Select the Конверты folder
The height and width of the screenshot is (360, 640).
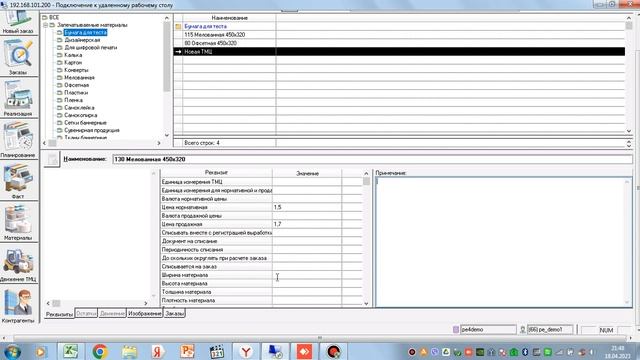[x=76, y=70]
